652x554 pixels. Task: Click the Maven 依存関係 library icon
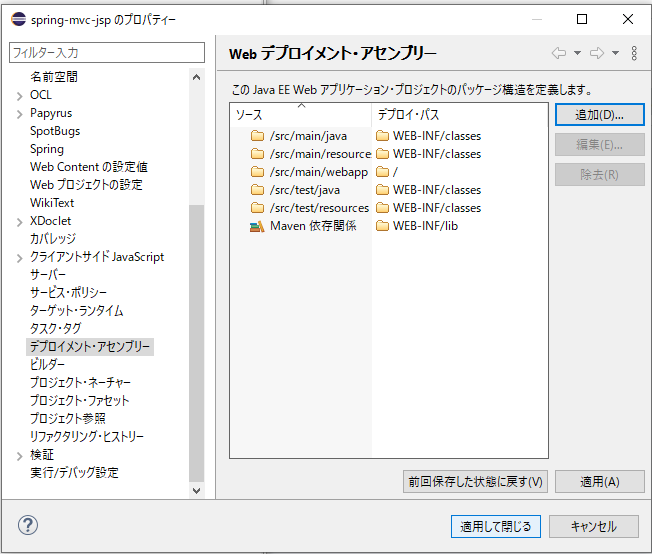[257, 226]
